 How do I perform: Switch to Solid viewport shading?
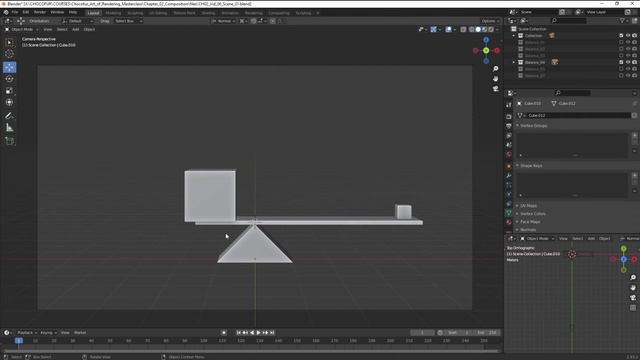478,29
